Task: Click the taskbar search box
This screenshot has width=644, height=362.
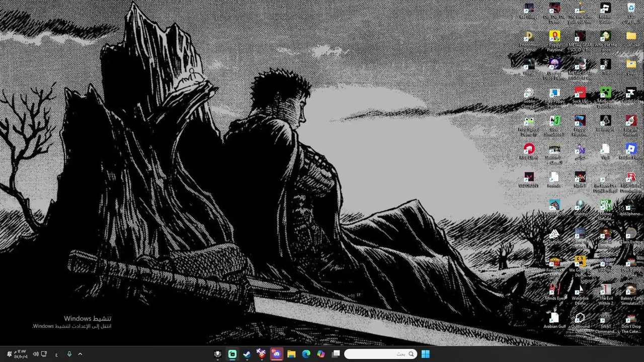Action: click(x=381, y=354)
